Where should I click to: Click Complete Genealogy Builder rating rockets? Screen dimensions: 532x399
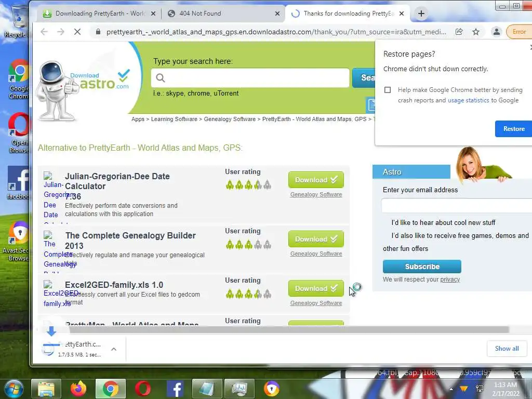coord(248,244)
